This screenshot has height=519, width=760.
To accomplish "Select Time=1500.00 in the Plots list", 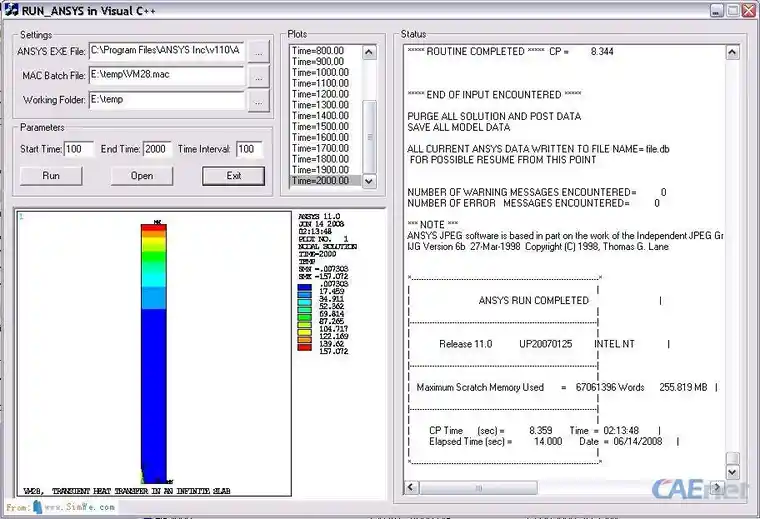I will point(325,126).
